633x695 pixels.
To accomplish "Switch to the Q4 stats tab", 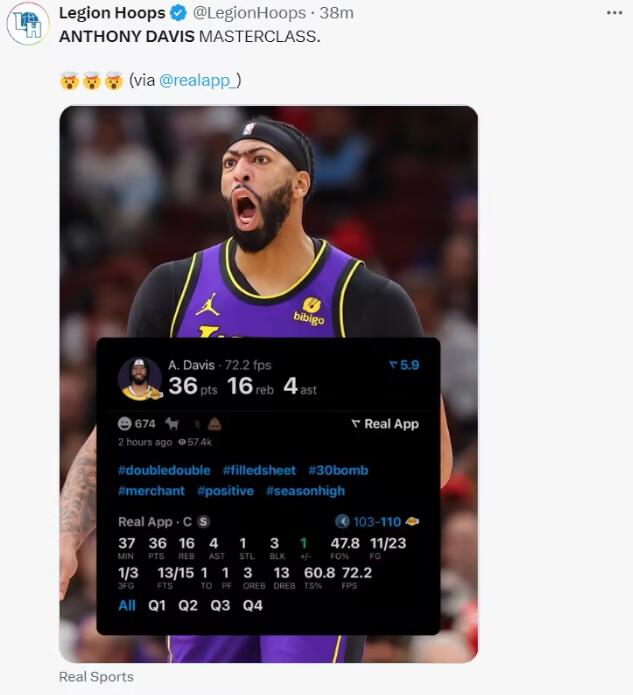I will pos(253,605).
